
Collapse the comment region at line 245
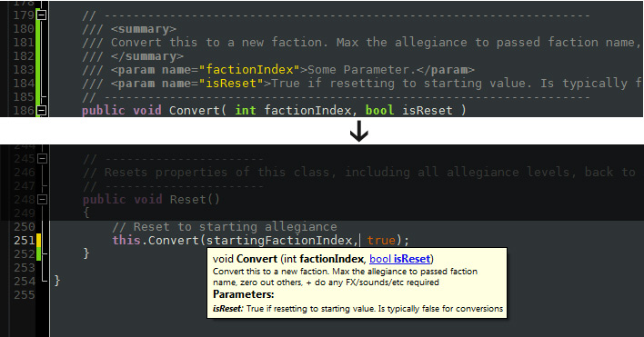pos(42,159)
